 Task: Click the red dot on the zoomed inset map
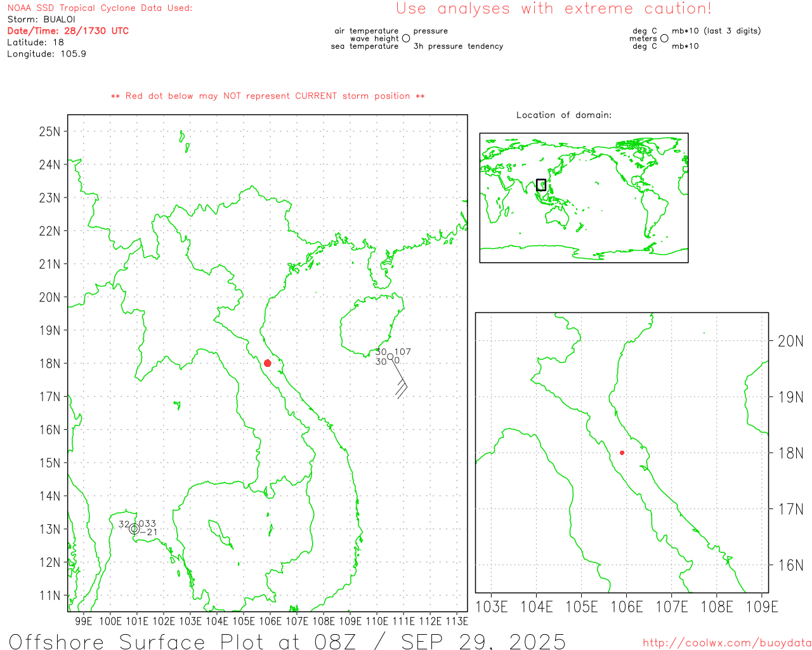(x=622, y=453)
